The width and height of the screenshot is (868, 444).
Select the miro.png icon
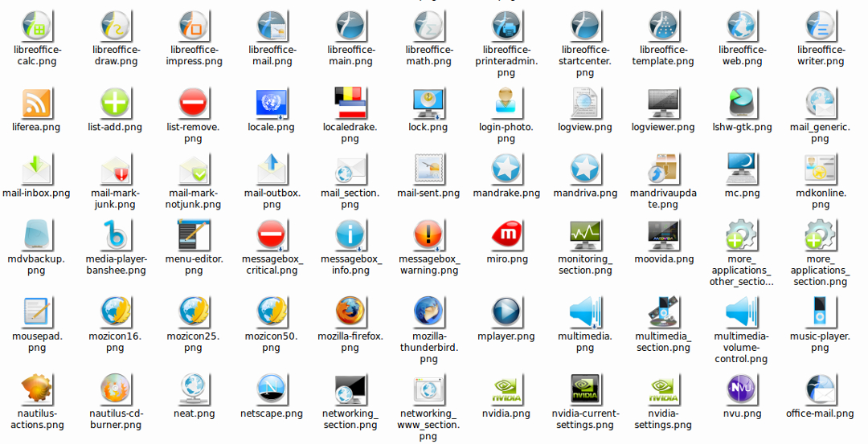coord(506,235)
